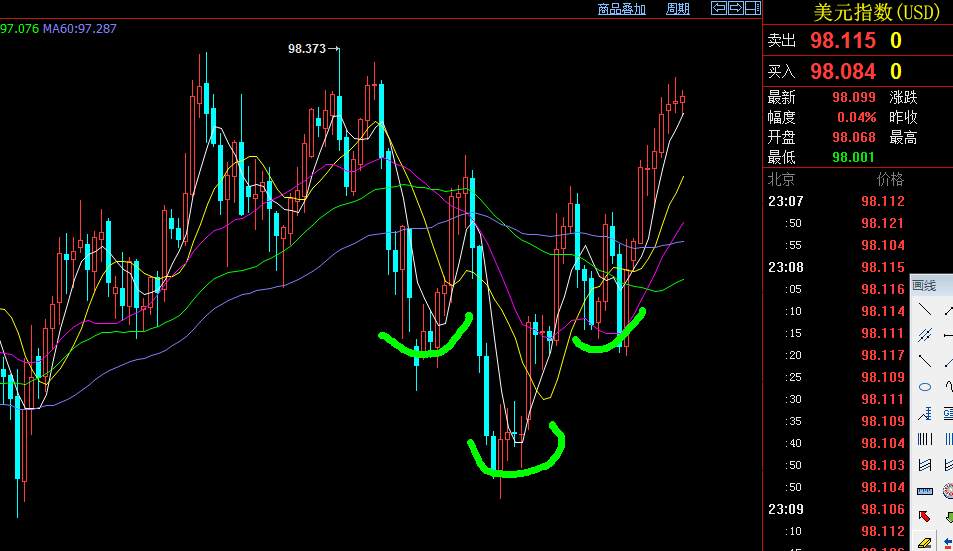Select the regression channel tool

pos(924,465)
